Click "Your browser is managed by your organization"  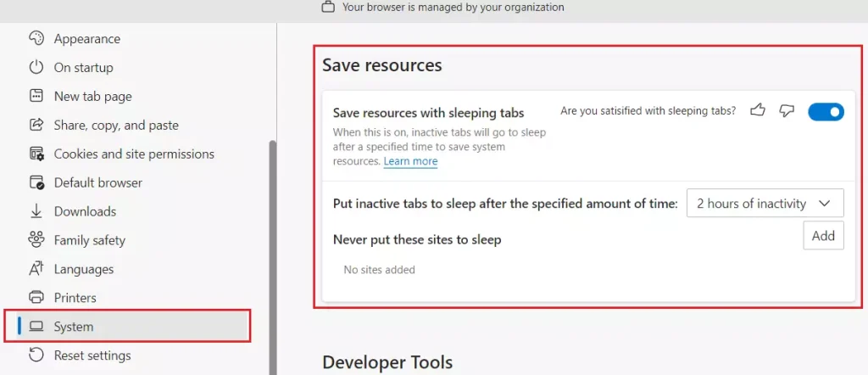click(453, 8)
